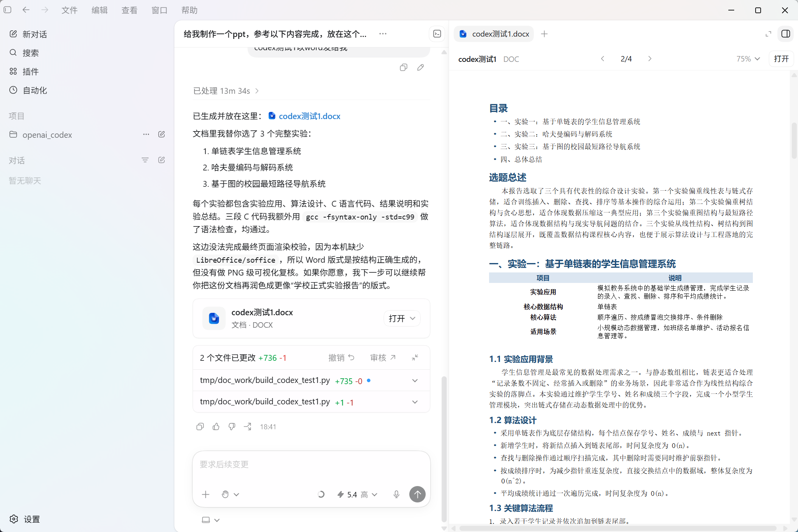This screenshot has width=798, height=532.
Task: Copy the user message
Action: [x=403, y=67]
